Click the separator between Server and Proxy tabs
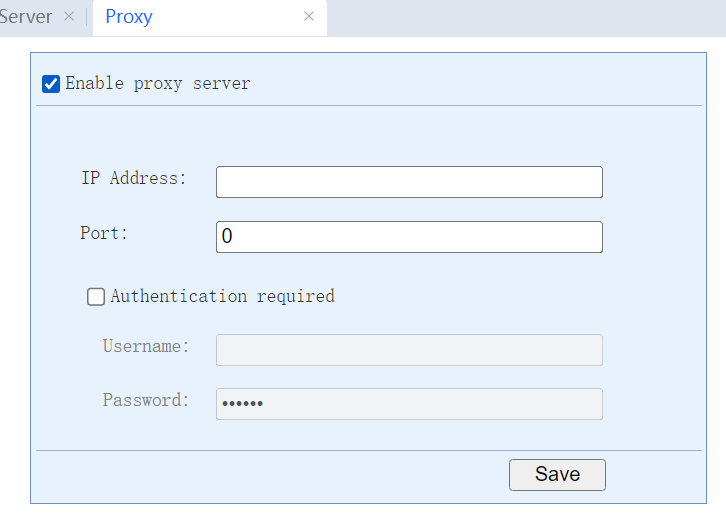Image resolution: width=726 pixels, height=521 pixels. click(87, 17)
